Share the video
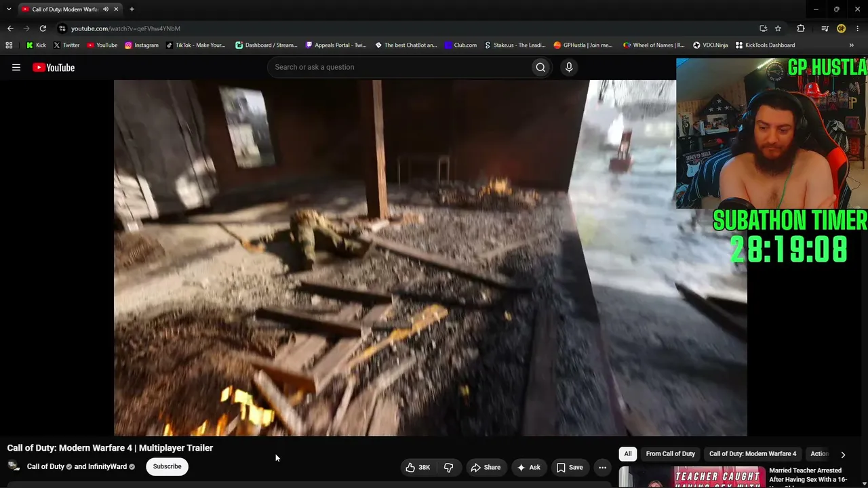This screenshot has height=488, width=868. click(x=486, y=467)
